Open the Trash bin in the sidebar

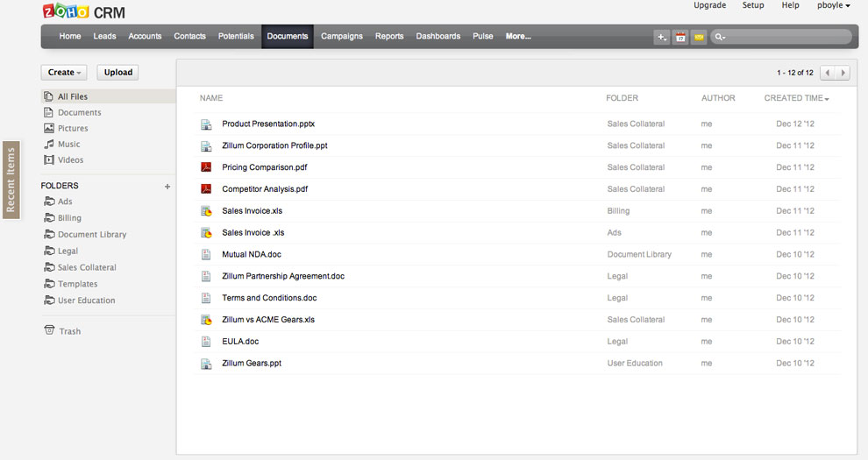point(62,330)
